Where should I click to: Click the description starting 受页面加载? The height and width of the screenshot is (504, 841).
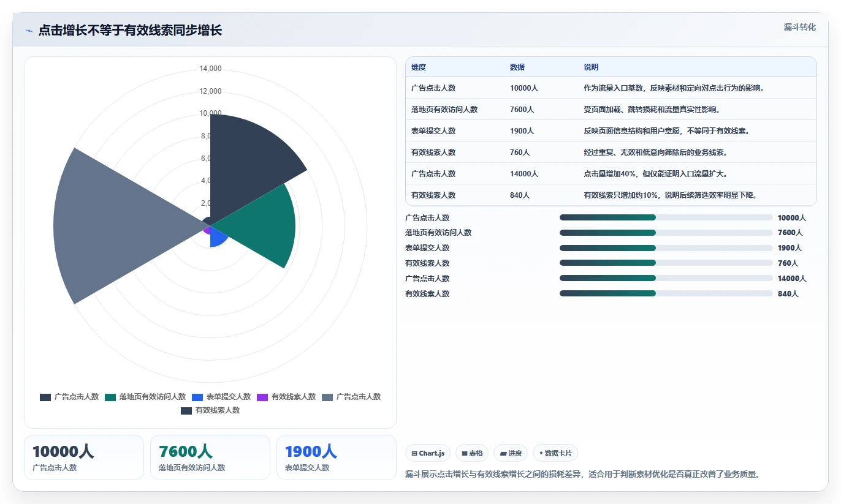click(652, 110)
